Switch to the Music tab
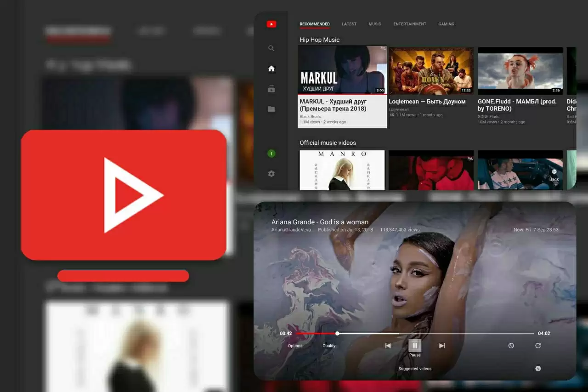Viewport: 588px width, 392px height. pyautogui.click(x=375, y=24)
